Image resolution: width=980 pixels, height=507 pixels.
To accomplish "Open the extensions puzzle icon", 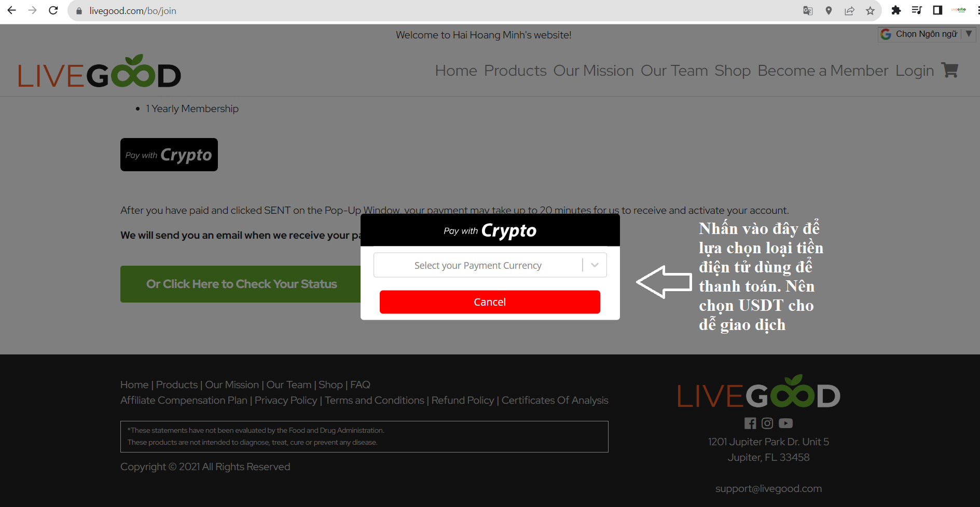I will tap(896, 10).
